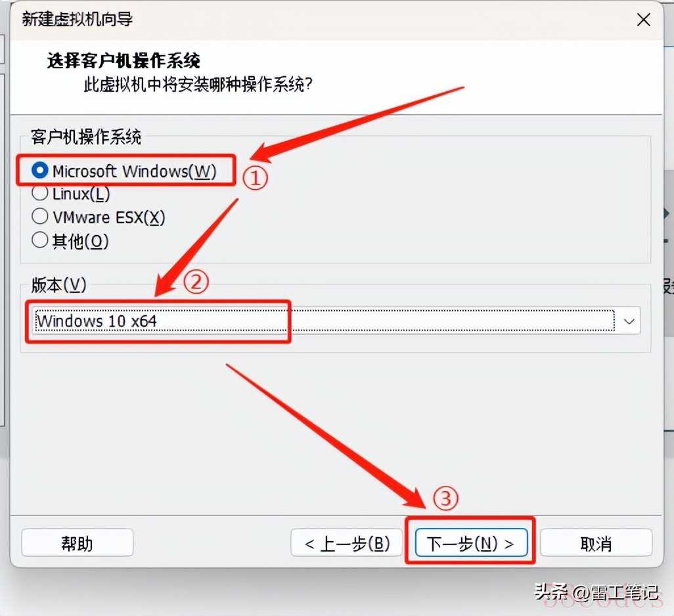Click the 头条@雷工笔记 watermark text
Screen dimensions: 674x616
coord(596,592)
